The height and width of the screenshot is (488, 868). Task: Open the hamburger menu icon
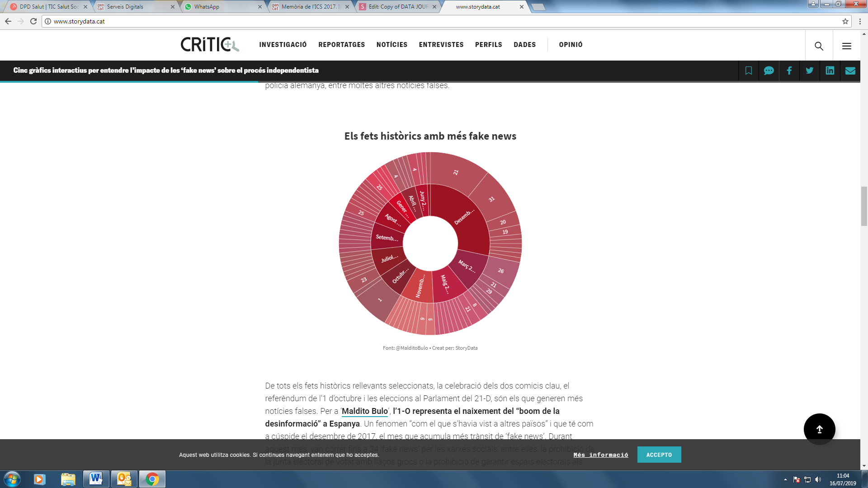pyautogui.click(x=846, y=46)
